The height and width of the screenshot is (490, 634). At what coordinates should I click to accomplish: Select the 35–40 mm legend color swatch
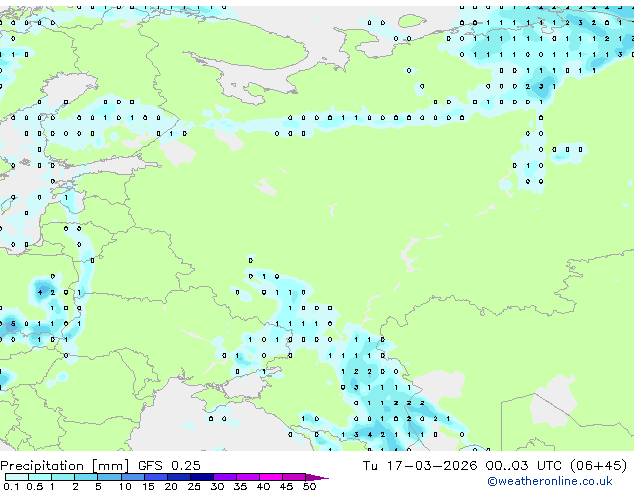[x=248, y=477]
